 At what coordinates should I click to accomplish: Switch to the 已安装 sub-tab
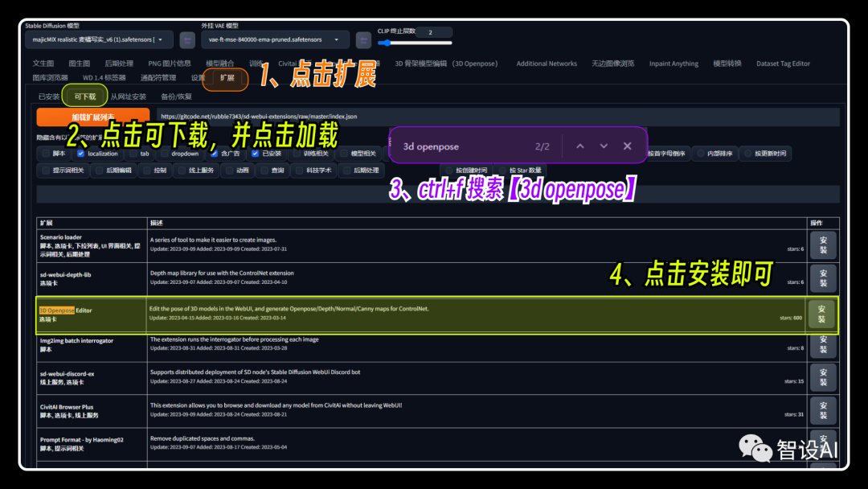click(49, 97)
